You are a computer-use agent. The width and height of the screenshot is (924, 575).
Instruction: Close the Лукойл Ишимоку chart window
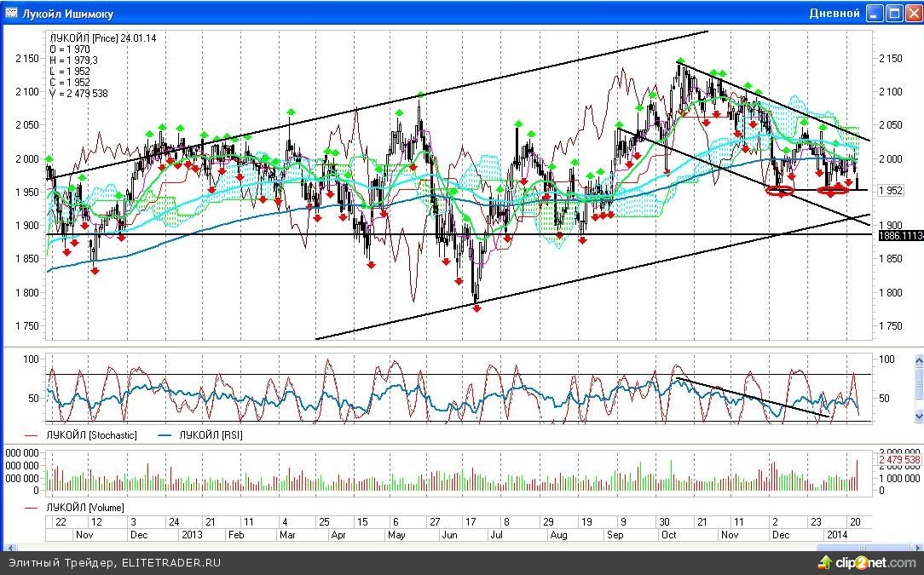tap(912, 14)
